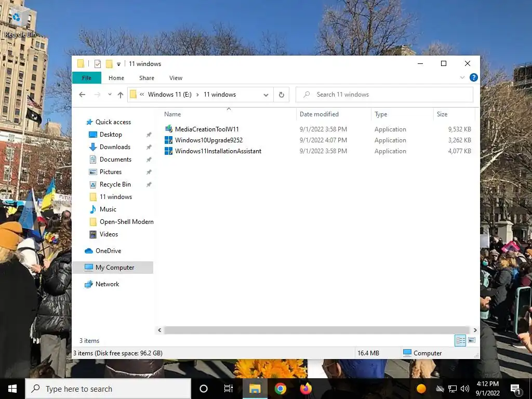
Task: Open Open-Shell Modern folder in sidebar
Action: pyautogui.click(x=126, y=222)
